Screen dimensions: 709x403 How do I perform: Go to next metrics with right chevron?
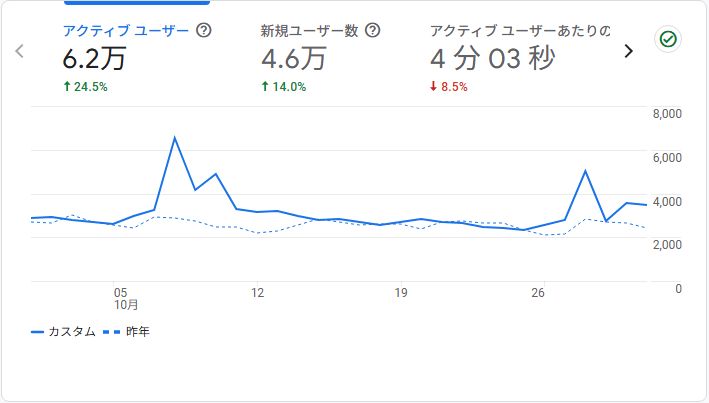coord(628,51)
